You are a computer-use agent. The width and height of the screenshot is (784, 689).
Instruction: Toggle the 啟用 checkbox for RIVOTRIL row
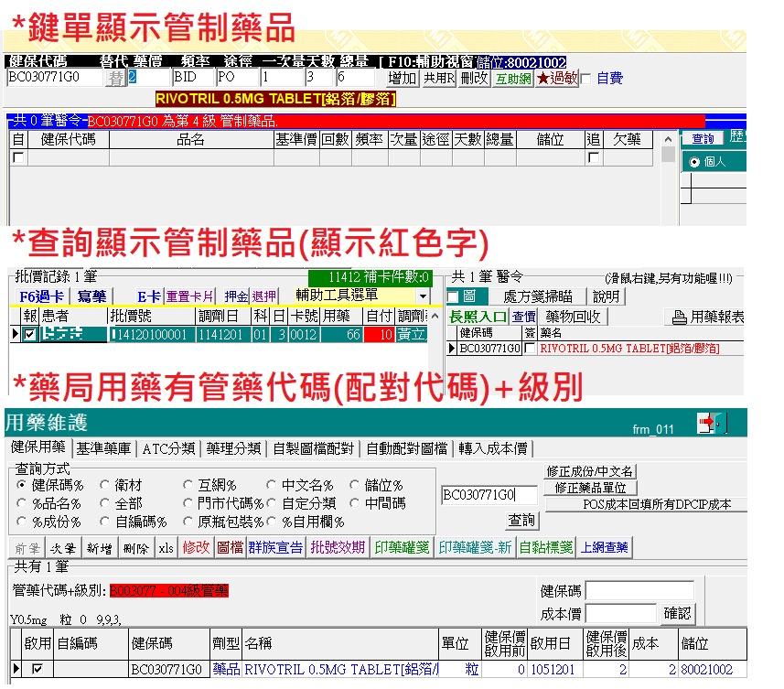pos(37,670)
